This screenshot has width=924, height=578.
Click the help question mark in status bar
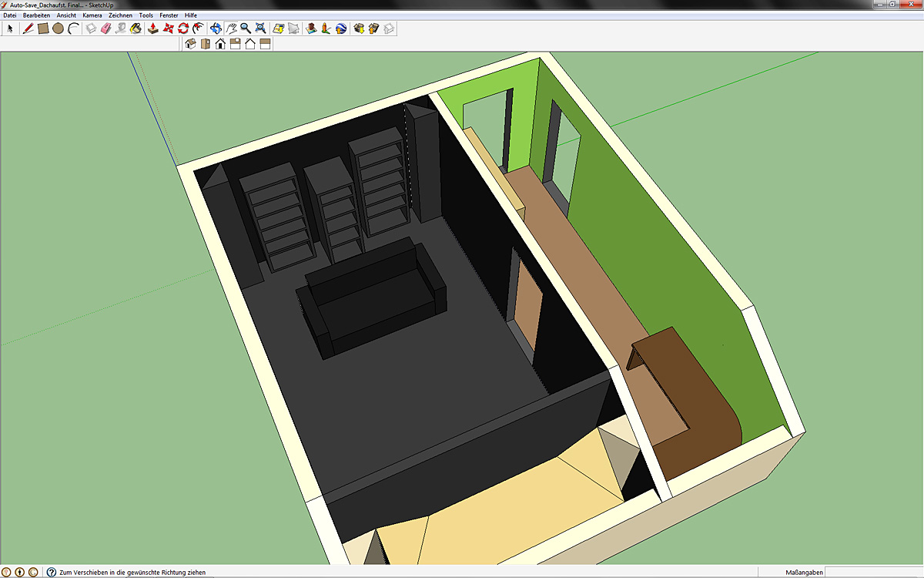52,572
